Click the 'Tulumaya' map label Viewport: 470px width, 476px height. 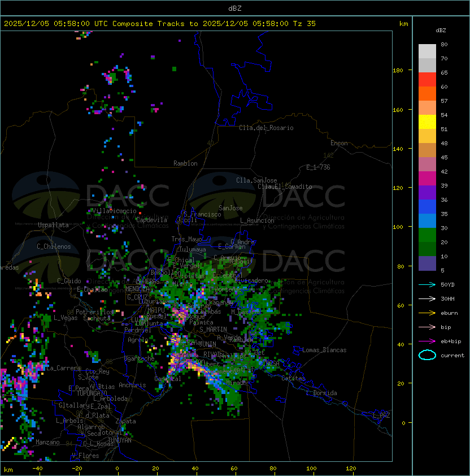(x=193, y=249)
